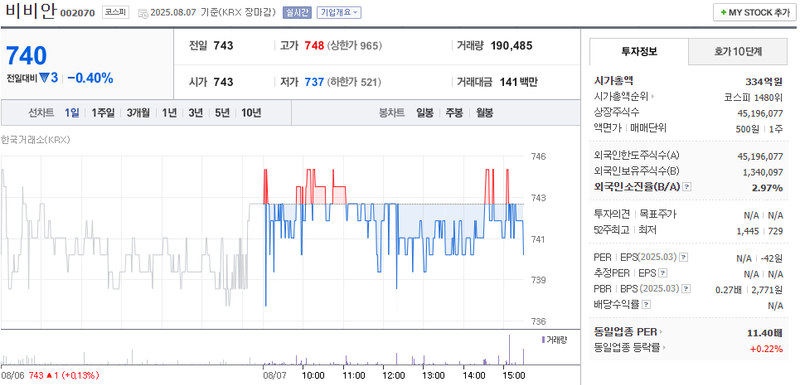
Task: Click the down arrow next to 전일대비 3
Action: pos(44,78)
